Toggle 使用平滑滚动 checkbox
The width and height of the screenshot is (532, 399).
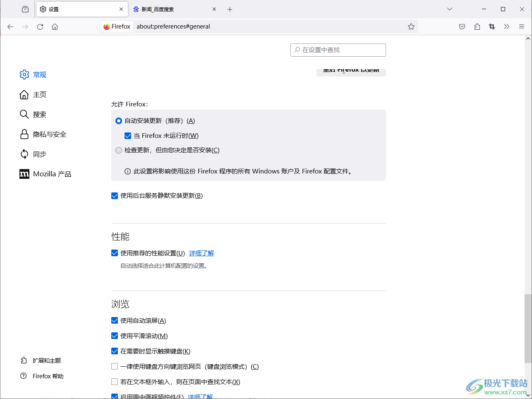(x=115, y=336)
